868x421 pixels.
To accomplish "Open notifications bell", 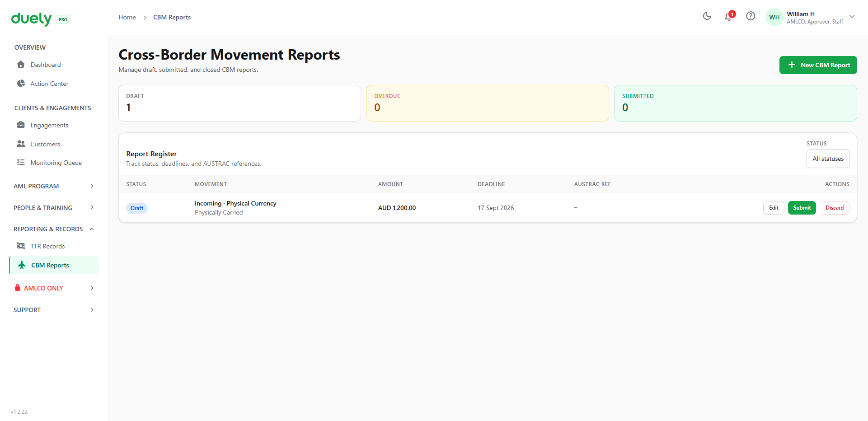I will [729, 17].
